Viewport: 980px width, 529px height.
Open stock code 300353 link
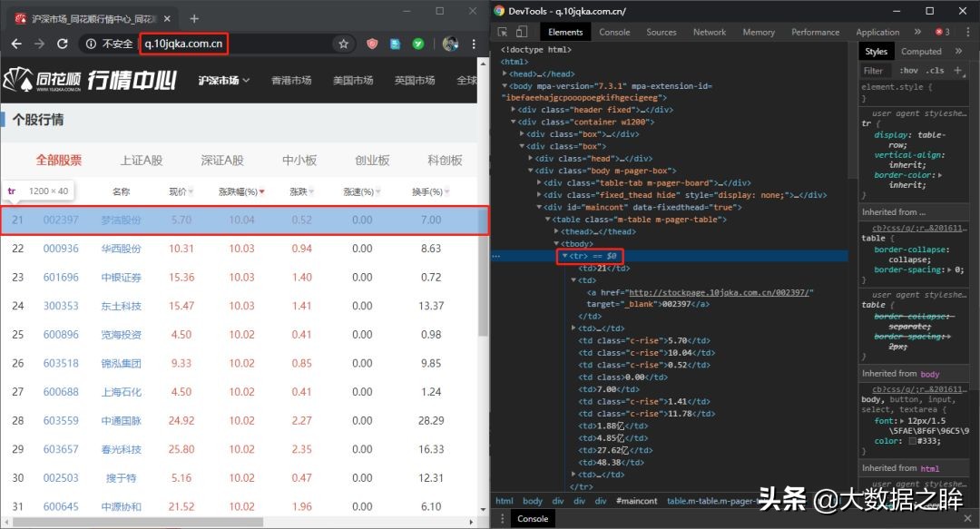tap(62, 307)
